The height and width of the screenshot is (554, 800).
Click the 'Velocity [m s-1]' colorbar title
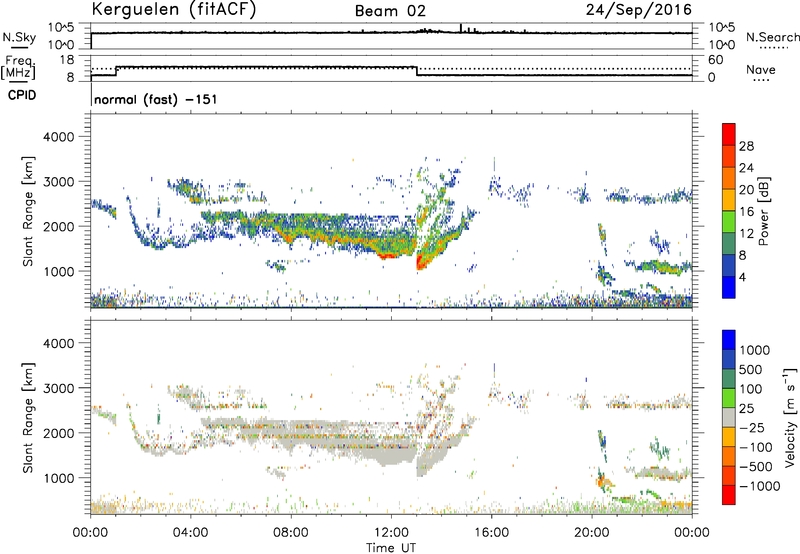pos(790,417)
